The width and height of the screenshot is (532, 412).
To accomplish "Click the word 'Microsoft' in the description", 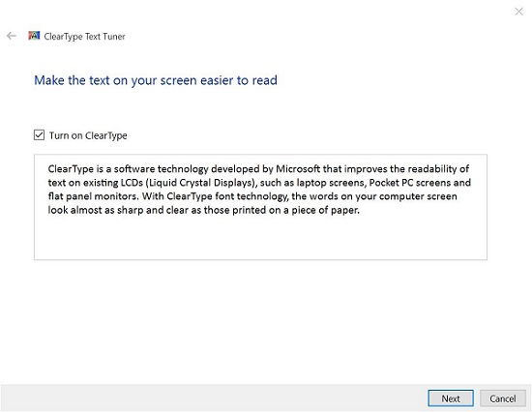I will click(x=298, y=168).
